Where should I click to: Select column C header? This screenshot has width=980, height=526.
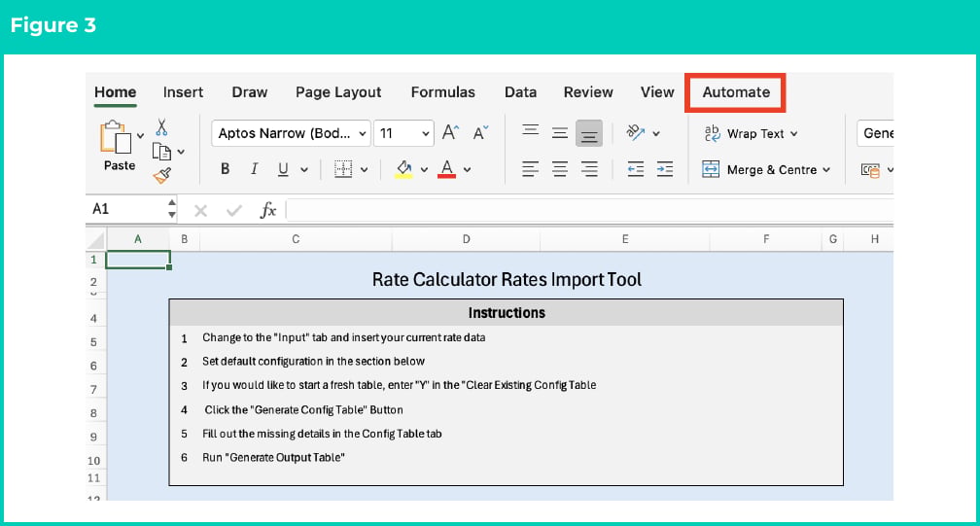click(x=296, y=239)
